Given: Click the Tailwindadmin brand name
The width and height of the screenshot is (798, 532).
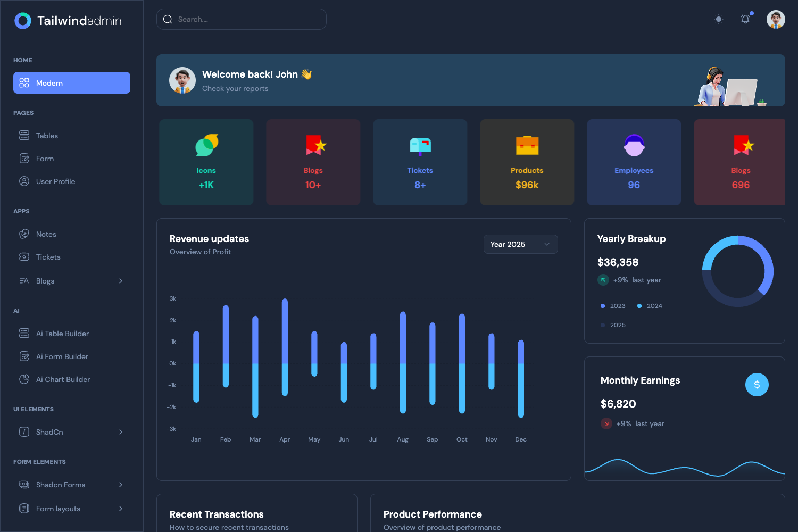Looking at the screenshot, I should tap(79, 21).
